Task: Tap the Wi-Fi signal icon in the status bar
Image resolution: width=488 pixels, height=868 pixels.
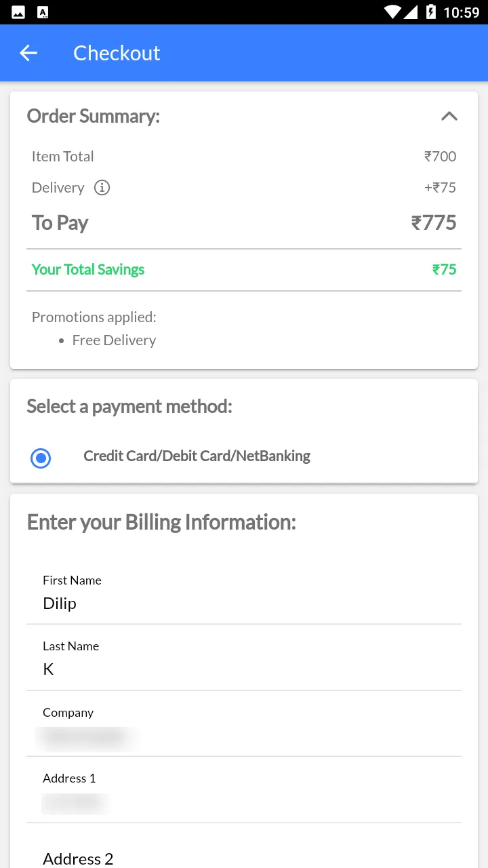Action: pyautogui.click(x=392, y=12)
